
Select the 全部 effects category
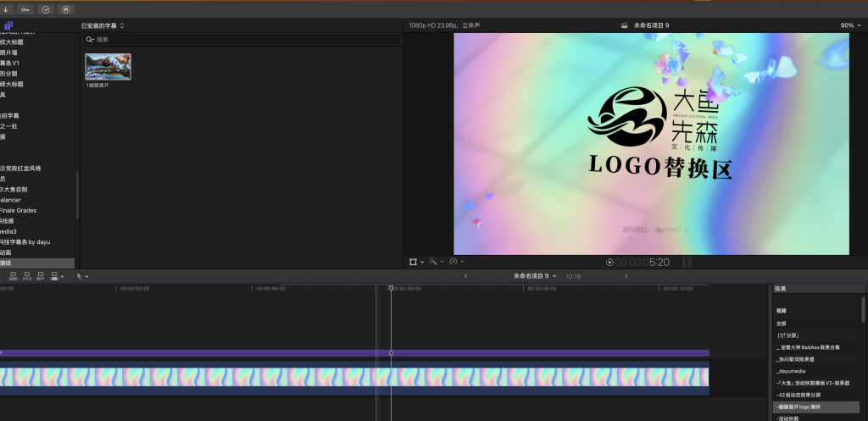pos(781,324)
